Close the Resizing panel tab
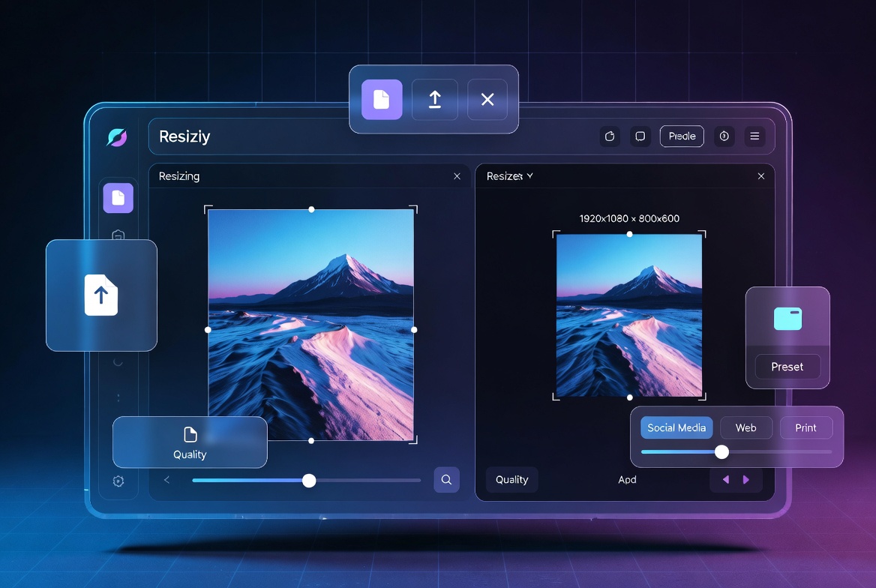Viewport: 876px width, 588px height. (457, 176)
